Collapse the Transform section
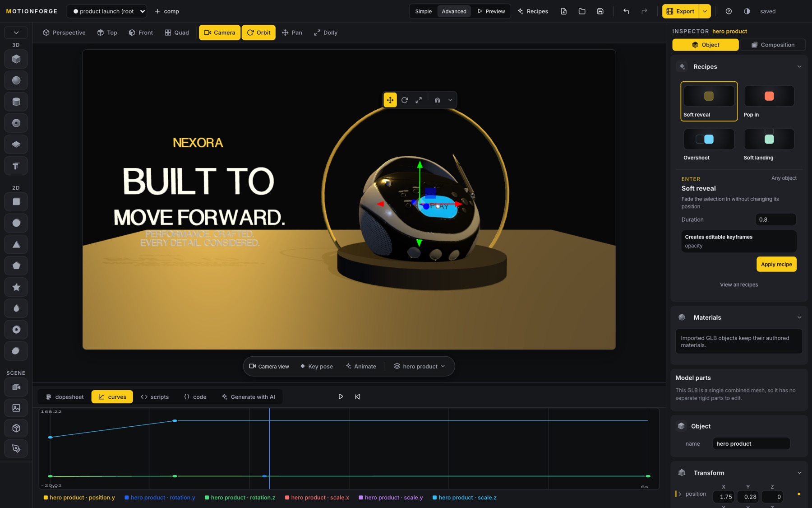 799,473
